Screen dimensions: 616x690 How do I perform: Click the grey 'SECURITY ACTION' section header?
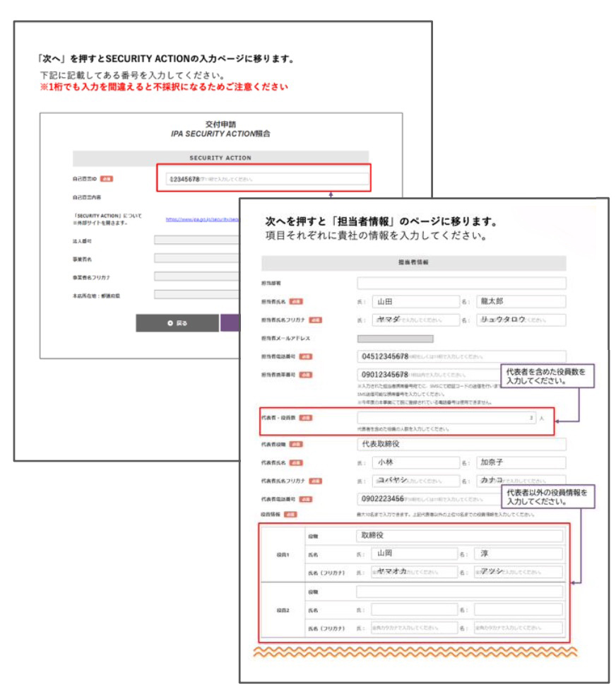click(x=220, y=158)
